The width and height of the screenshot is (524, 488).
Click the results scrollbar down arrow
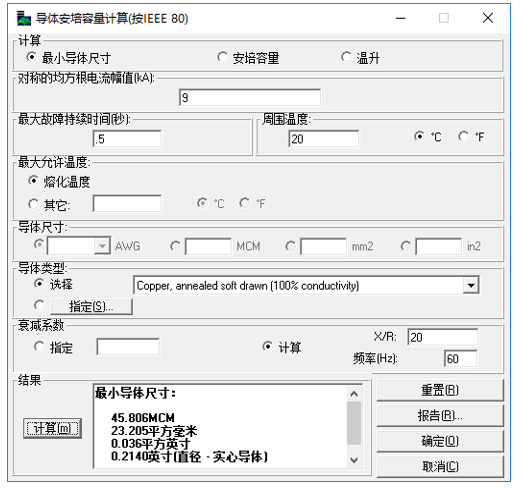tap(354, 460)
